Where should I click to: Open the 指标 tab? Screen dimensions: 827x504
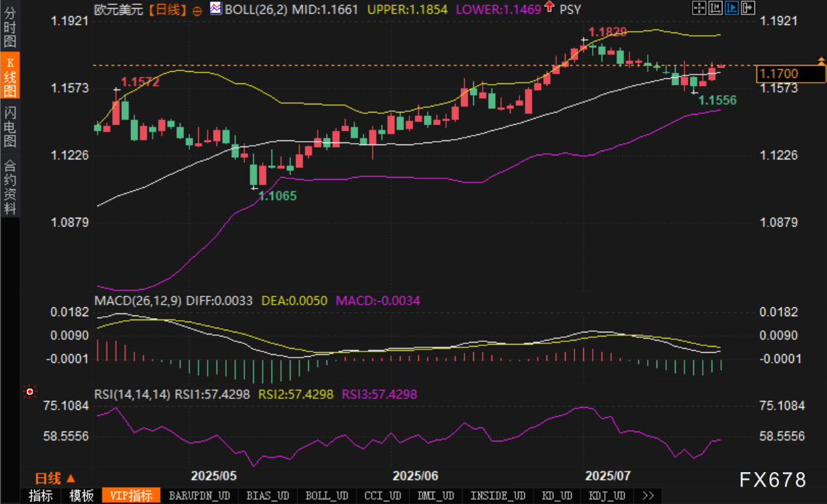pos(40,496)
